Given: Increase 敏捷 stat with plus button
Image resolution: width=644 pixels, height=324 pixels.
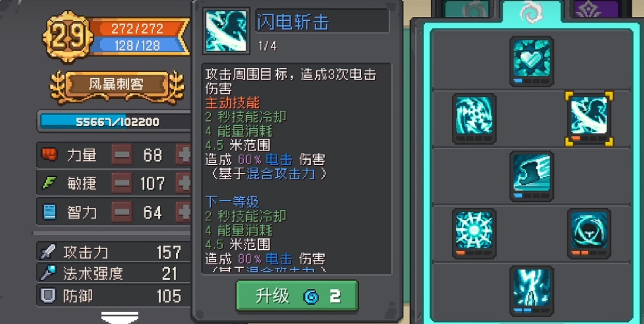Looking at the screenshot, I should coord(184,183).
